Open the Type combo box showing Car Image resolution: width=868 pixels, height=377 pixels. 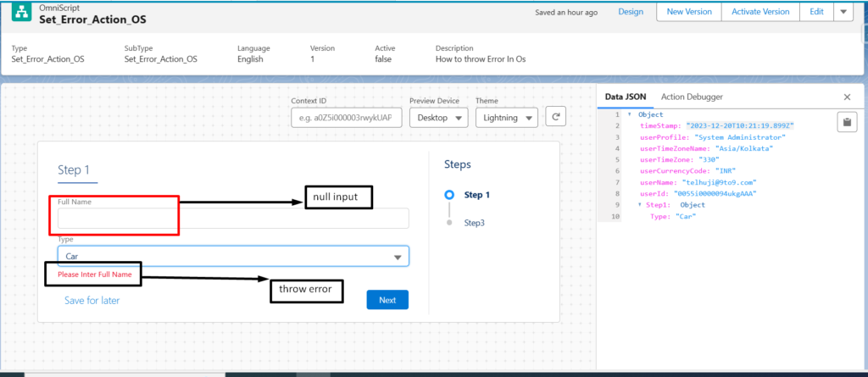click(x=233, y=257)
